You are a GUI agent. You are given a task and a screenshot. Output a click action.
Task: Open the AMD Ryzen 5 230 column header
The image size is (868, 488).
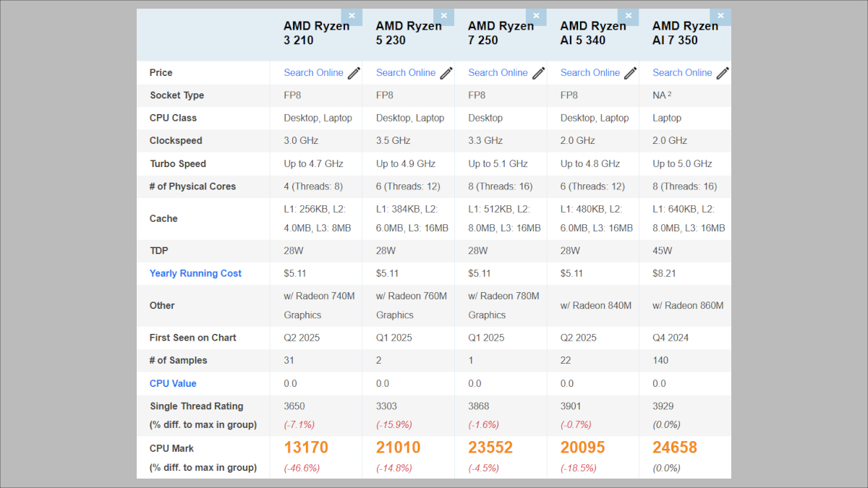pyautogui.click(x=407, y=33)
